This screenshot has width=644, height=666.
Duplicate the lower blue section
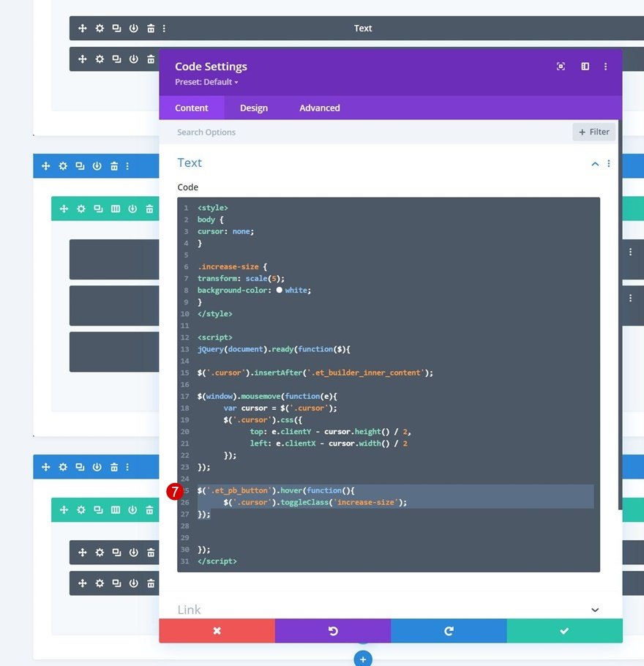pos(80,467)
